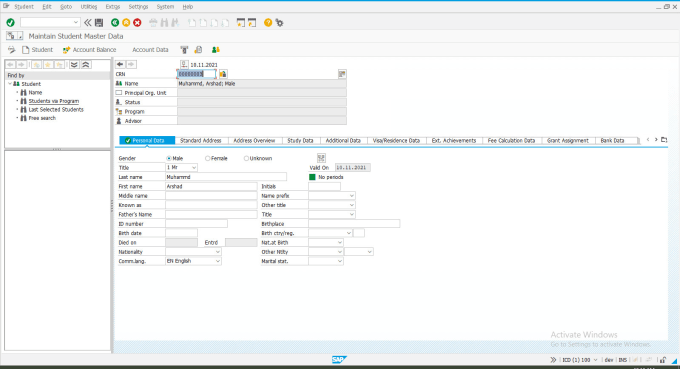680x369 pixels.
Task: Click the Account Balance button
Action: point(89,49)
